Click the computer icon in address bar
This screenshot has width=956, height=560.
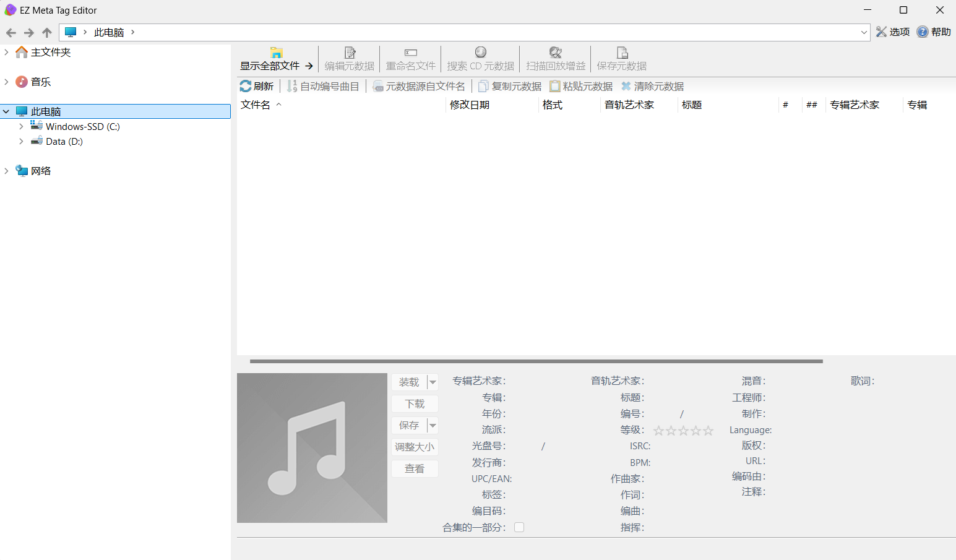[x=71, y=32]
